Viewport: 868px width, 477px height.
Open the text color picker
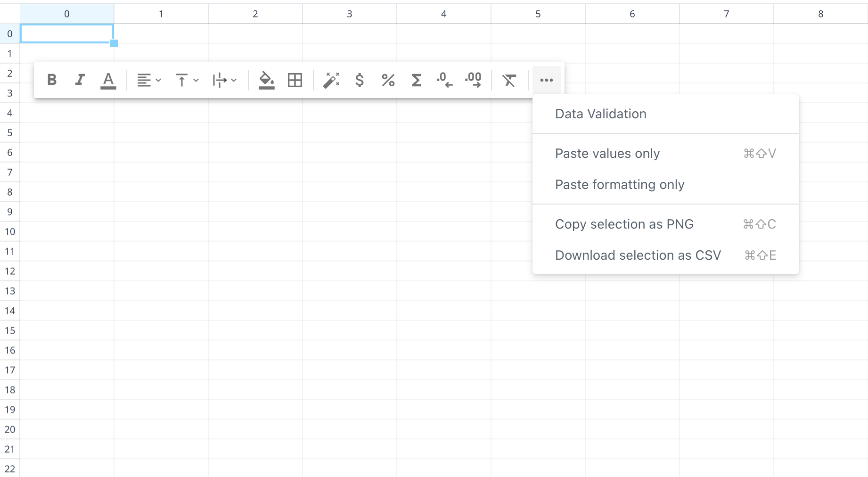click(108, 80)
